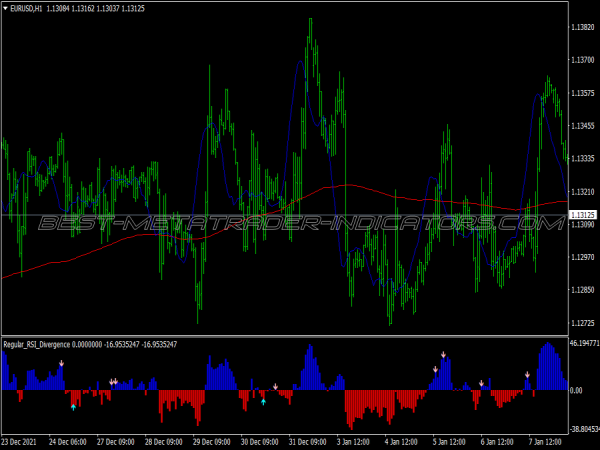
Task: Select the 23 Dec 2021 date label
Action: point(19,442)
